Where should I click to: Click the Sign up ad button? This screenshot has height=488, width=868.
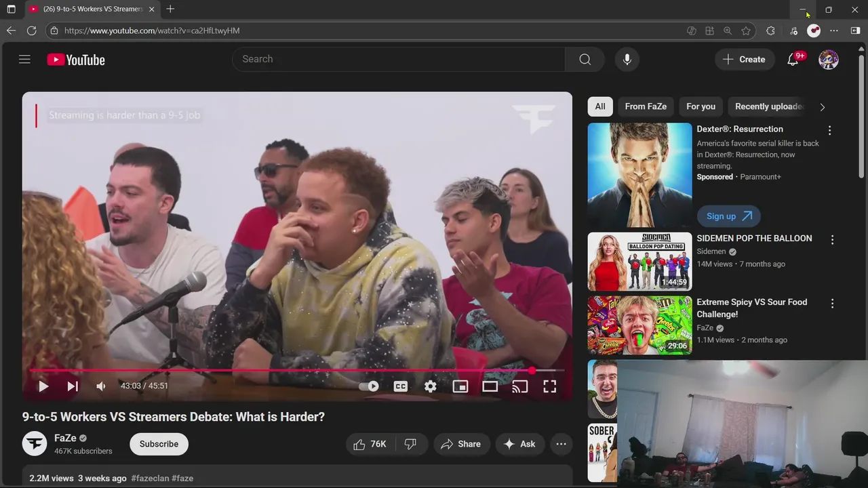point(728,216)
